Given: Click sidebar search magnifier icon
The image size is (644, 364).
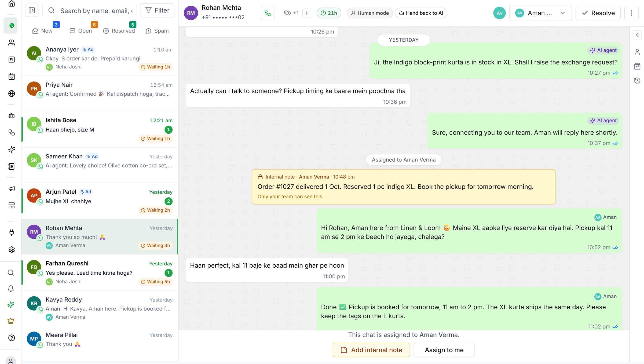Looking at the screenshot, I should click(x=11, y=272).
